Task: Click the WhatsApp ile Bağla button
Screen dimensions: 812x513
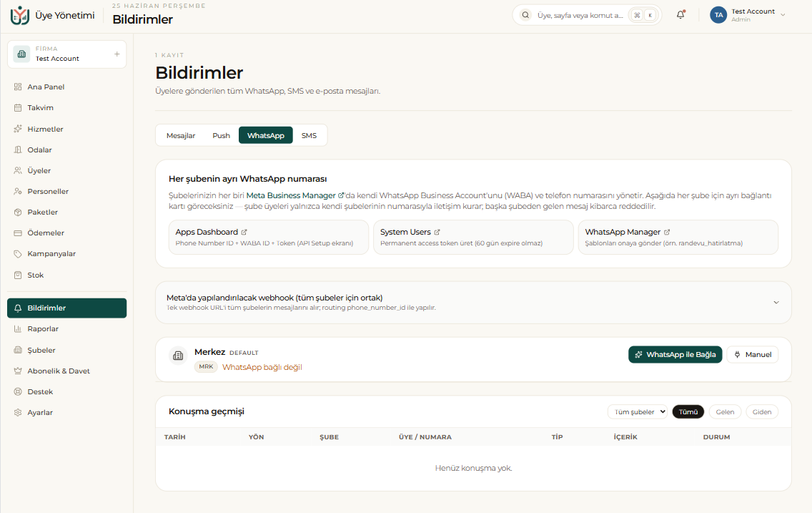Action: [x=675, y=354]
